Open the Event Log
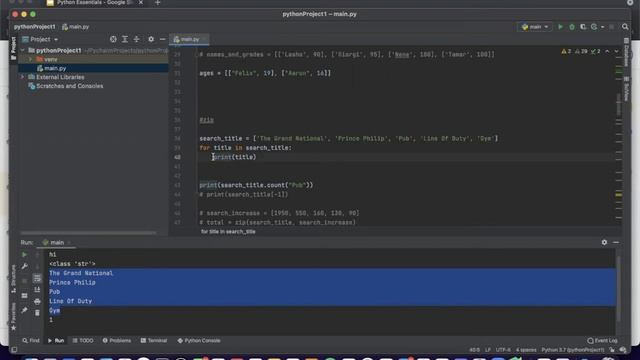This screenshot has height=360, width=640. click(x=602, y=340)
